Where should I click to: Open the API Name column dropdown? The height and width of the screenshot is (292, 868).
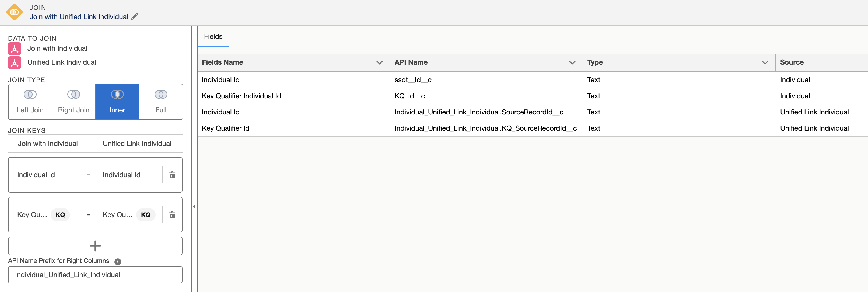tap(572, 62)
